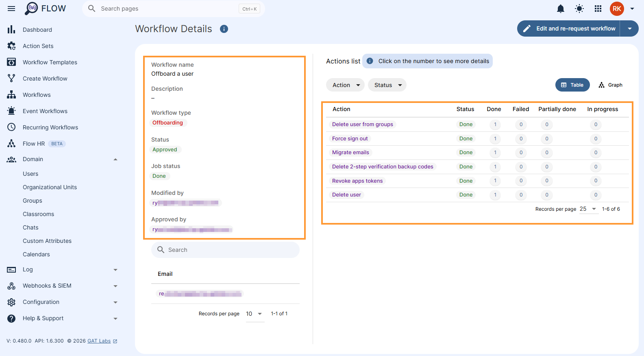Click In progress count for Delete user
Screen dimensions: 644x356
click(x=596, y=195)
